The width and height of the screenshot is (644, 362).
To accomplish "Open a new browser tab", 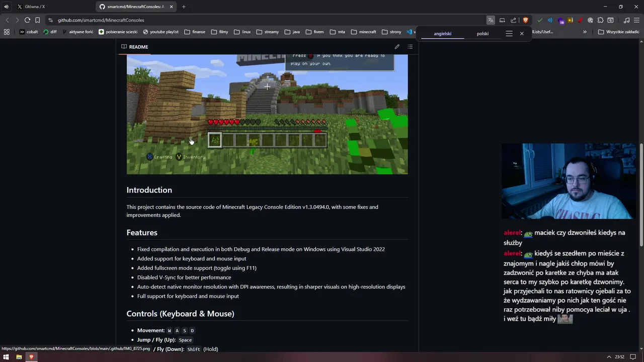I will 184,7.
